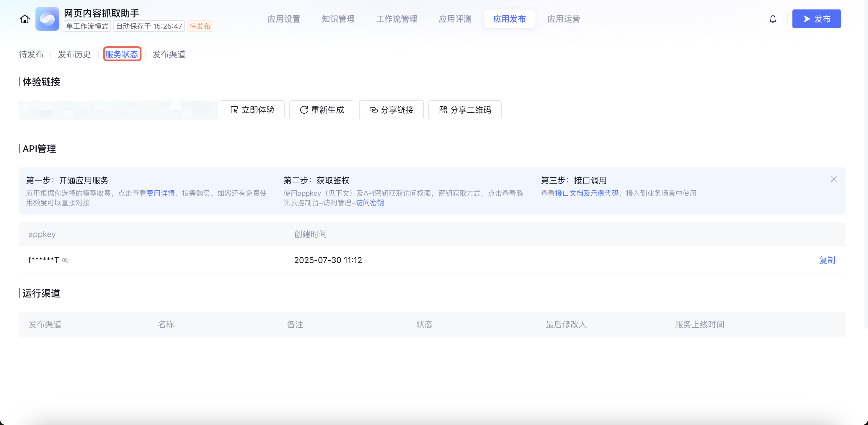Close the API steps guide banner

click(833, 179)
